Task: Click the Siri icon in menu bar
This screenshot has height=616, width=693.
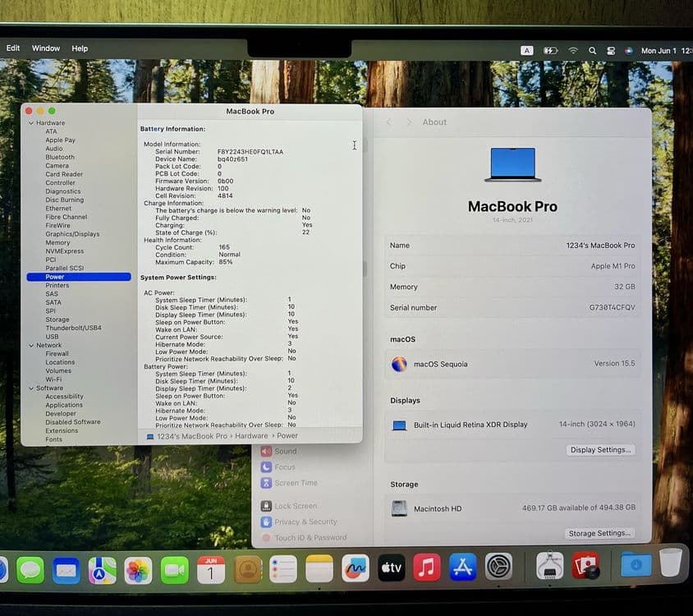Action: (628, 51)
